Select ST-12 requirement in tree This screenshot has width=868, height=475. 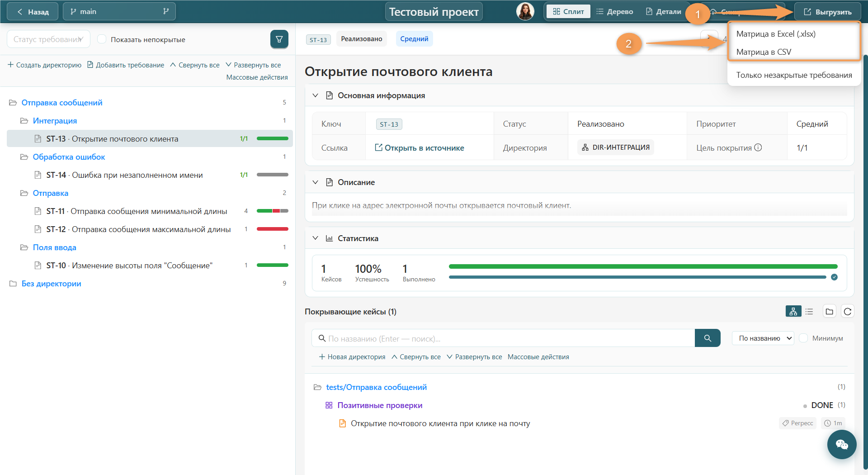[150, 229]
